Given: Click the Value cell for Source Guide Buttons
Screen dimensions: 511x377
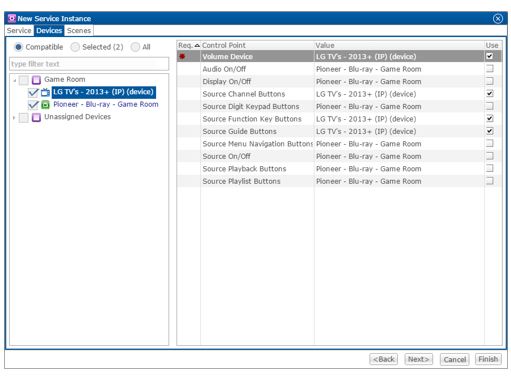Looking at the screenshot, I should 399,131.
